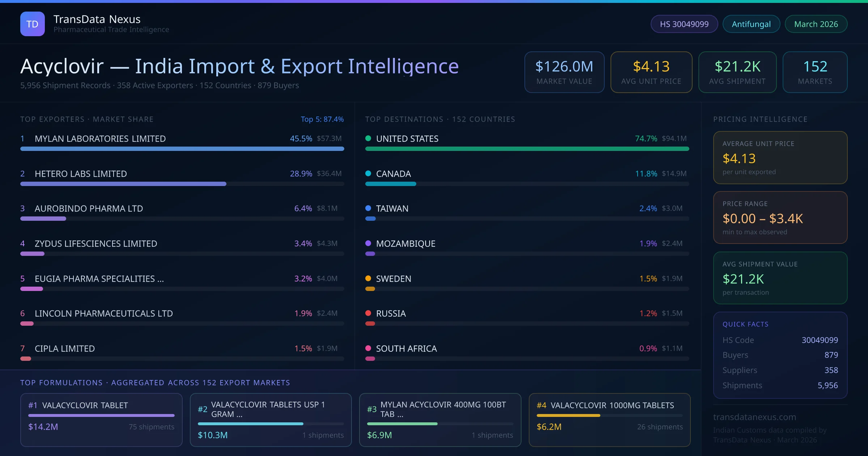Click the $126.0M Market Value card
This screenshot has height=456, width=868.
(x=564, y=72)
